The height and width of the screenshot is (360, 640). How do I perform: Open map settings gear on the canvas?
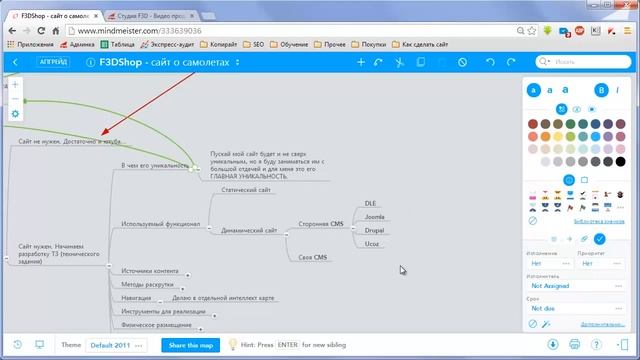click(x=15, y=113)
